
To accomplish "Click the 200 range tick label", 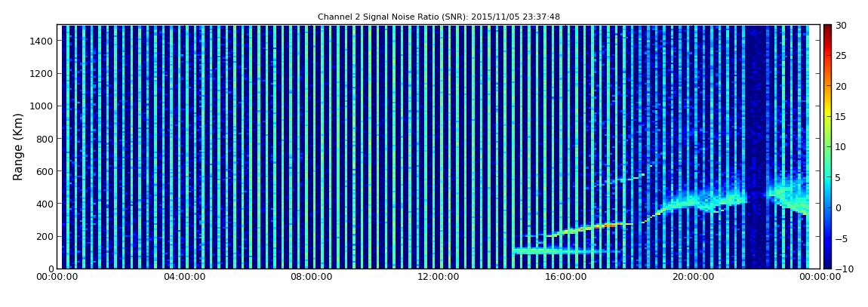I will click(x=45, y=237).
